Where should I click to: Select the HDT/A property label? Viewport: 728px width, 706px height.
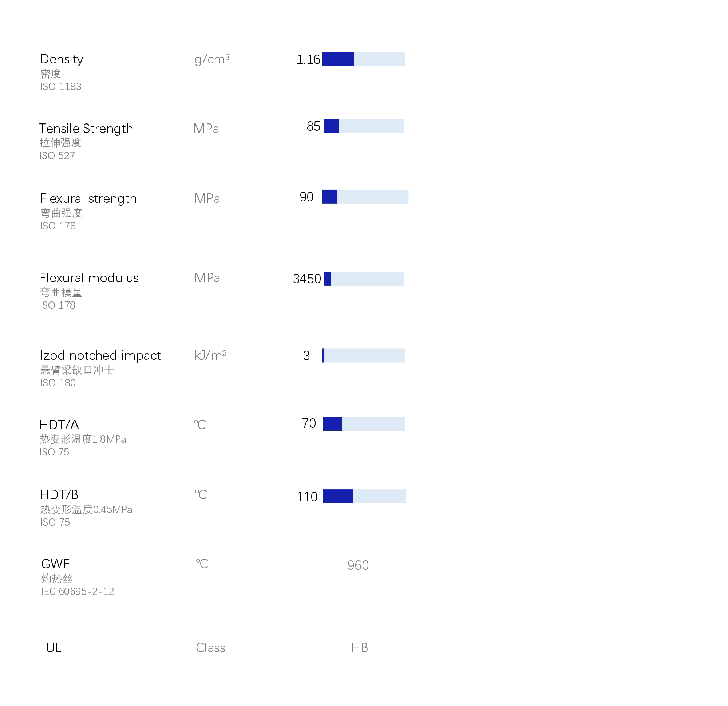click(x=59, y=425)
